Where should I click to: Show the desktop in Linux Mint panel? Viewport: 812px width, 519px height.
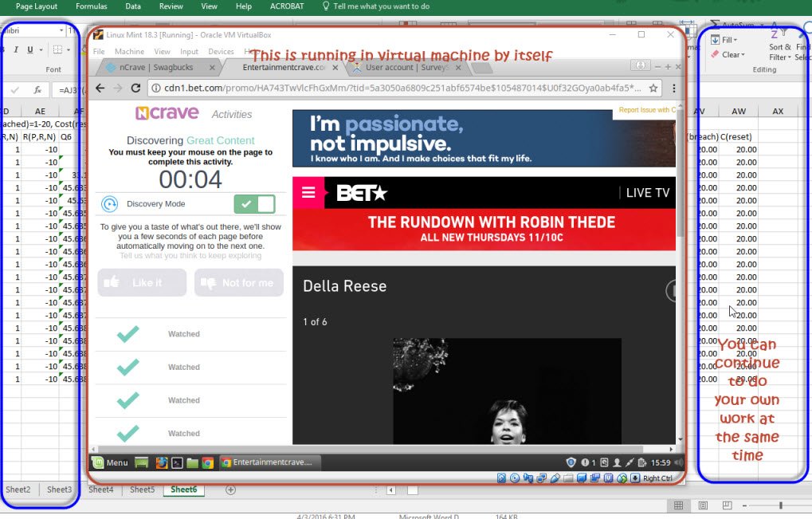141,462
